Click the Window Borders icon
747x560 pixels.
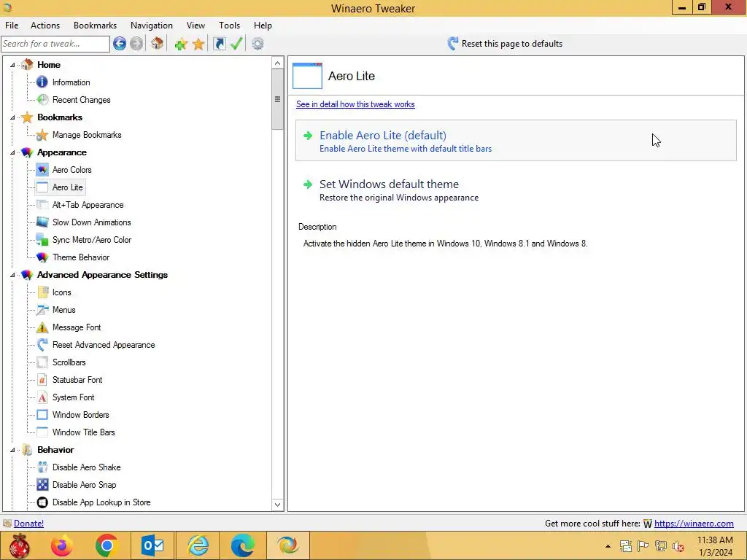pos(42,414)
